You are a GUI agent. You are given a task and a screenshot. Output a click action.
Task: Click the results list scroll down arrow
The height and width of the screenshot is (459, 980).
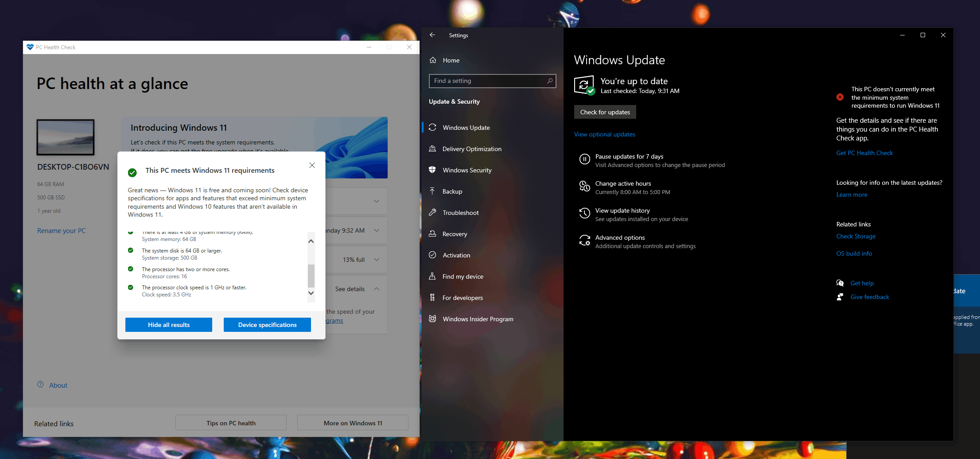311,293
